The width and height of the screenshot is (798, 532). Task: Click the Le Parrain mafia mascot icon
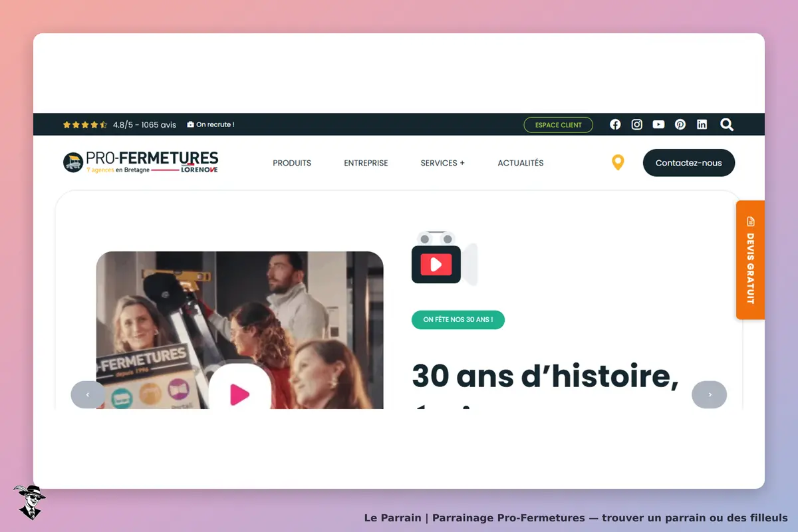pyautogui.click(x=29, y=502)
